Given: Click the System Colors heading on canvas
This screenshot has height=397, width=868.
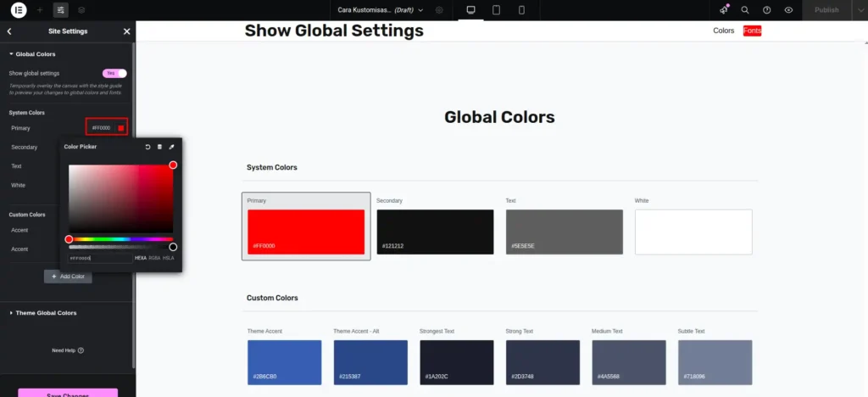Looking at the screenshot, I should [x=272, y=167].
